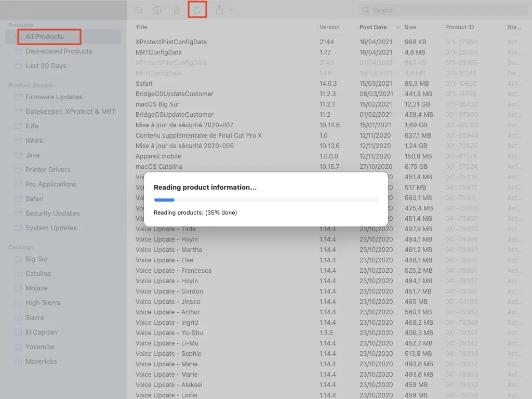The width and height of the screenshot is (532, 399).
Task: Select the MRTConfigData 1.77 row
Action: [329, 52]
